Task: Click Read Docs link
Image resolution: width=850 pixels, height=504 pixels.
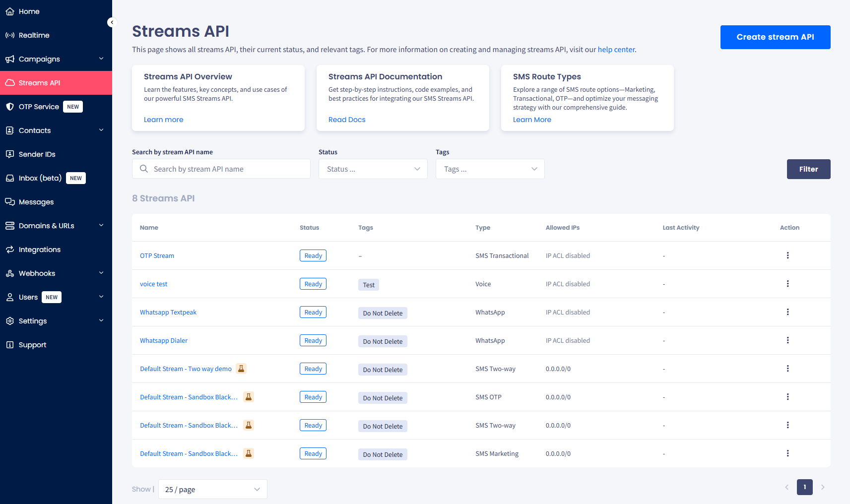Action: click(347, 120)
